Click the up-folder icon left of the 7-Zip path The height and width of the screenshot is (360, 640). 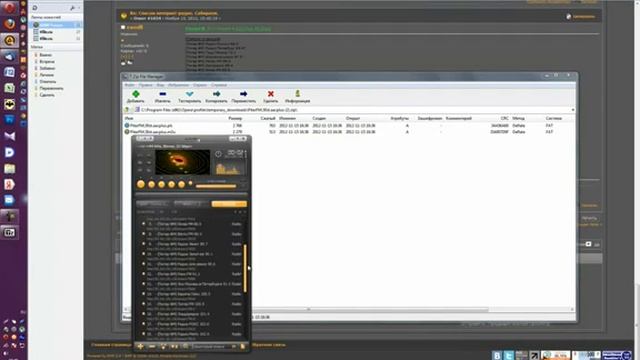[x=127, y=110]
